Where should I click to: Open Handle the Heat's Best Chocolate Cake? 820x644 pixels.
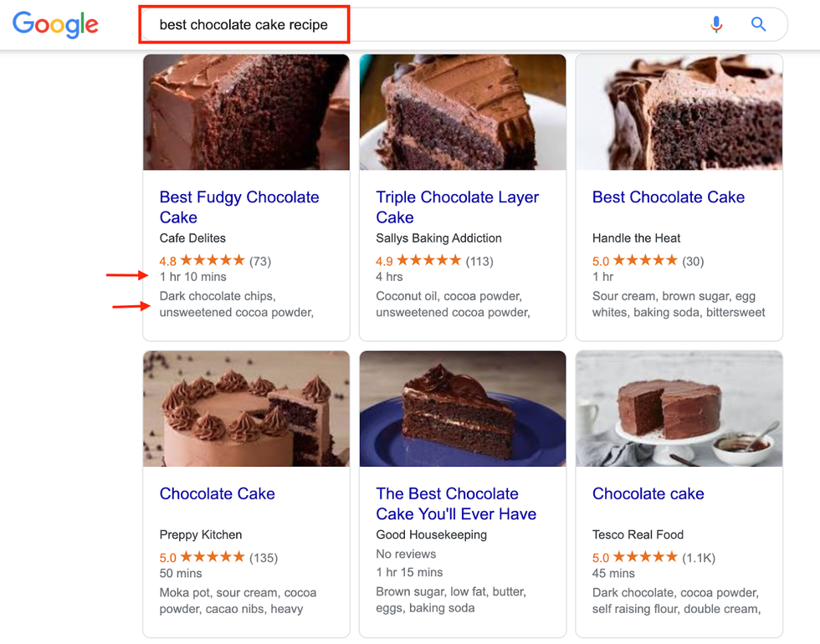point(668,197)
